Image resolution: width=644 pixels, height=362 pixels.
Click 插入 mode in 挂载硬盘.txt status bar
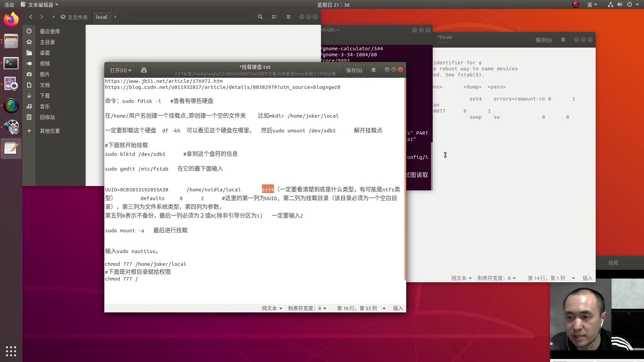(398, 308)
